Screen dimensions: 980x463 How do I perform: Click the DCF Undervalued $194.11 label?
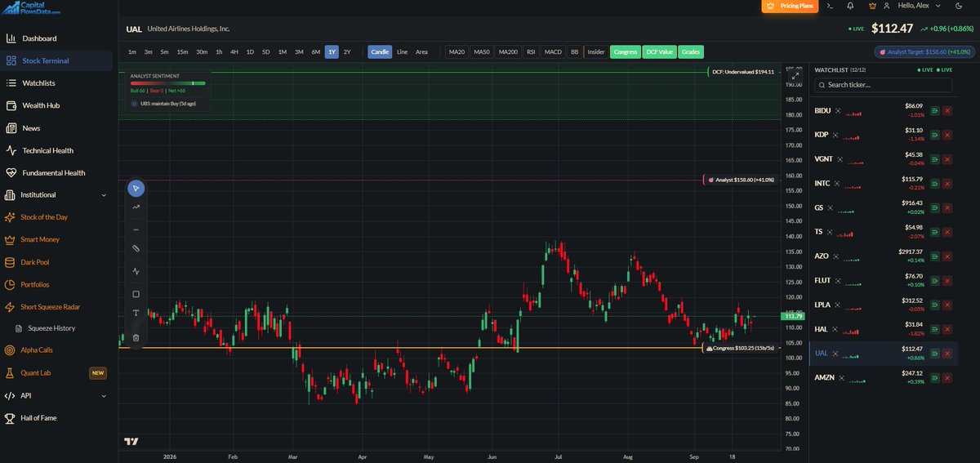[742, 72]
